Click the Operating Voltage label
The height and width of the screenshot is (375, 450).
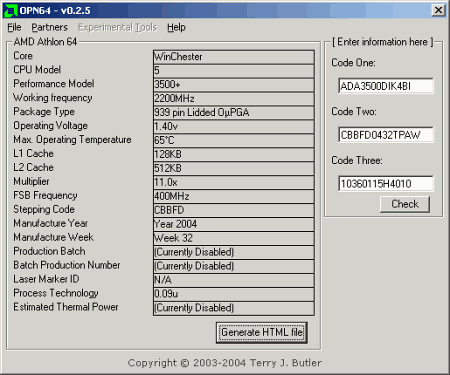tap(50, 126)
